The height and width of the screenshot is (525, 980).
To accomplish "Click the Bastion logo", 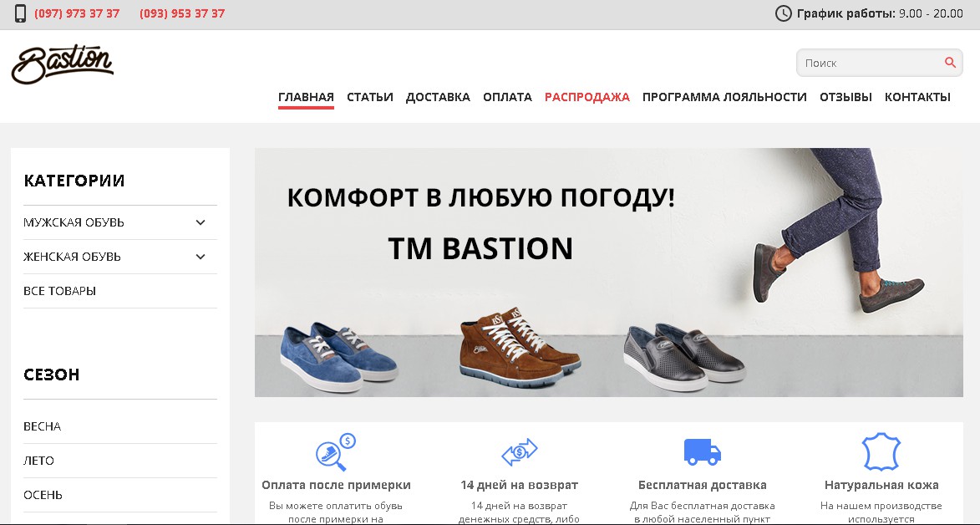I will 63,64.
